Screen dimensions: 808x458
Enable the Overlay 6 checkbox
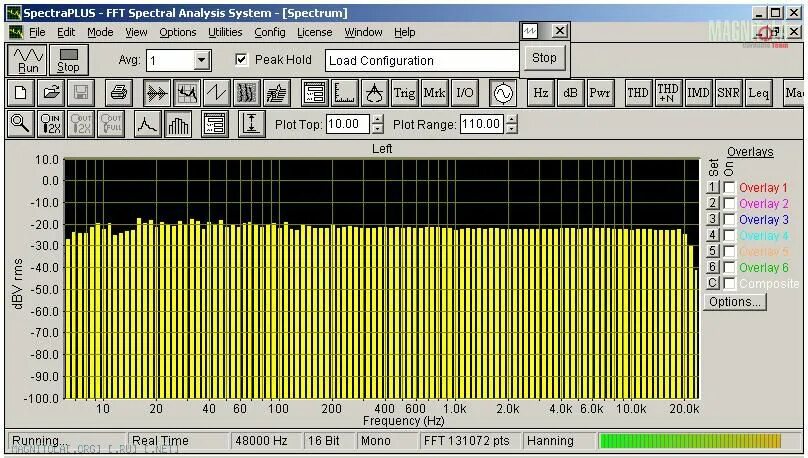pos(729,267)
